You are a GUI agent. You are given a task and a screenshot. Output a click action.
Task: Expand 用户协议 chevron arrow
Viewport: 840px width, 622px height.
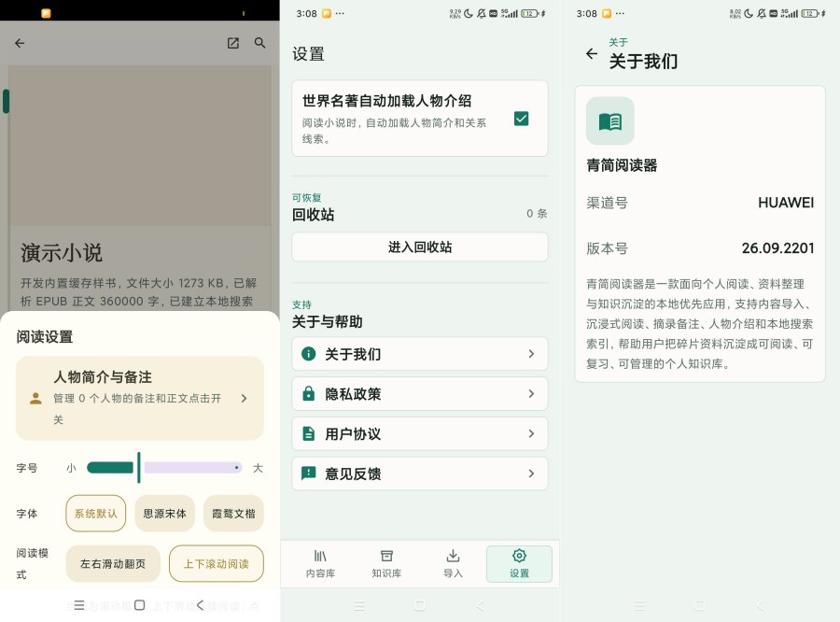point(531,433)
